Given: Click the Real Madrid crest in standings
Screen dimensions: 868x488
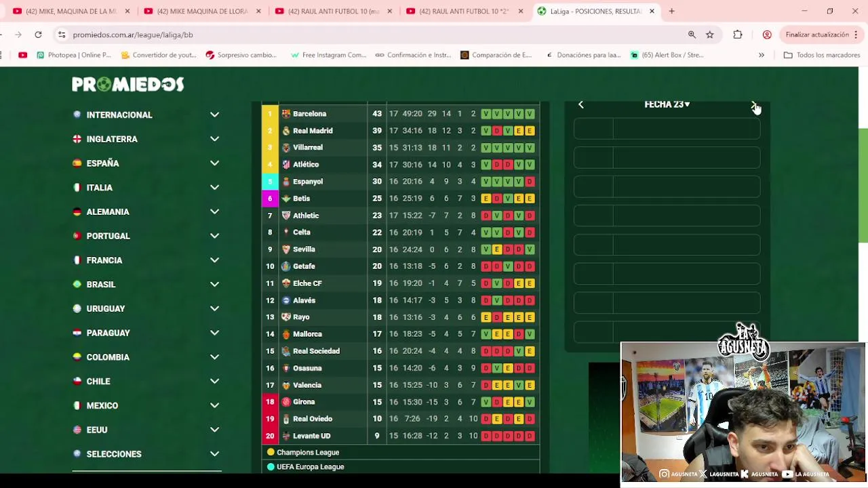Looking at the screenshot, I should (286, 131).
